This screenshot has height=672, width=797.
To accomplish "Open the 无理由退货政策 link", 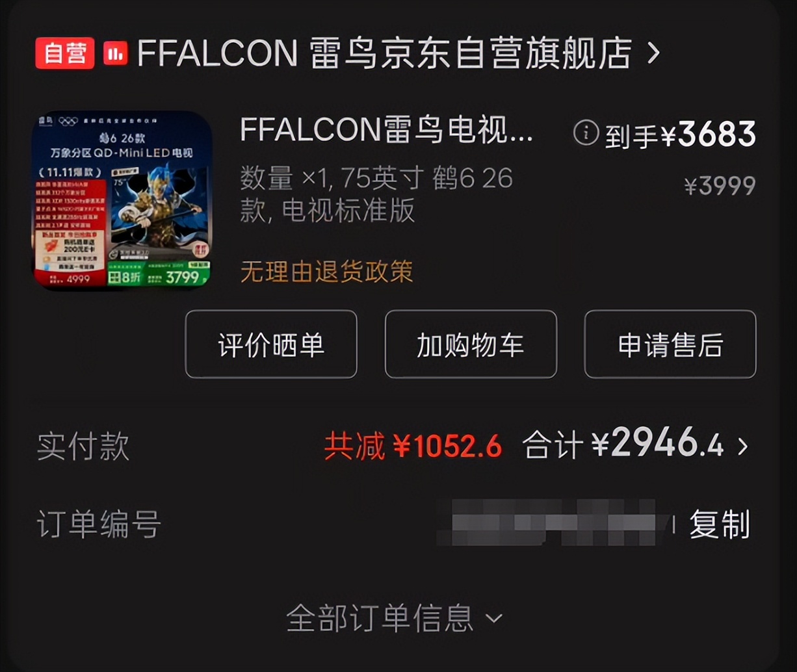I will coord(327,271).
